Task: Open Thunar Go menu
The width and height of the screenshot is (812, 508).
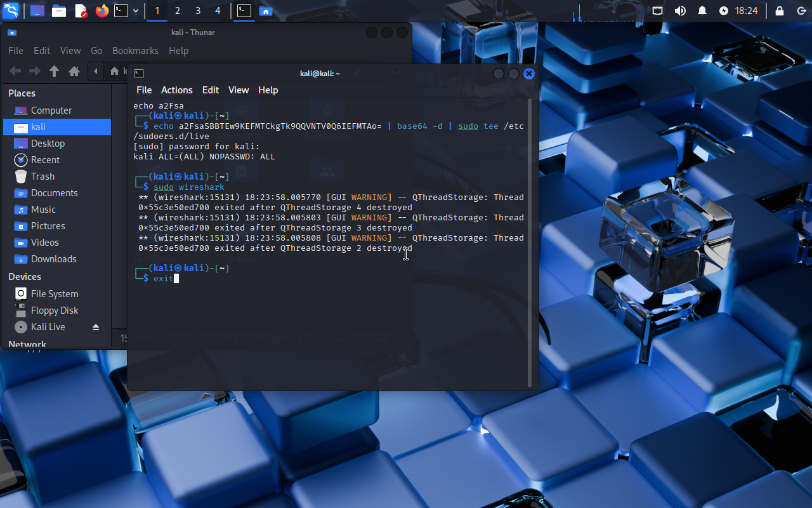Action: click(96, 51)
